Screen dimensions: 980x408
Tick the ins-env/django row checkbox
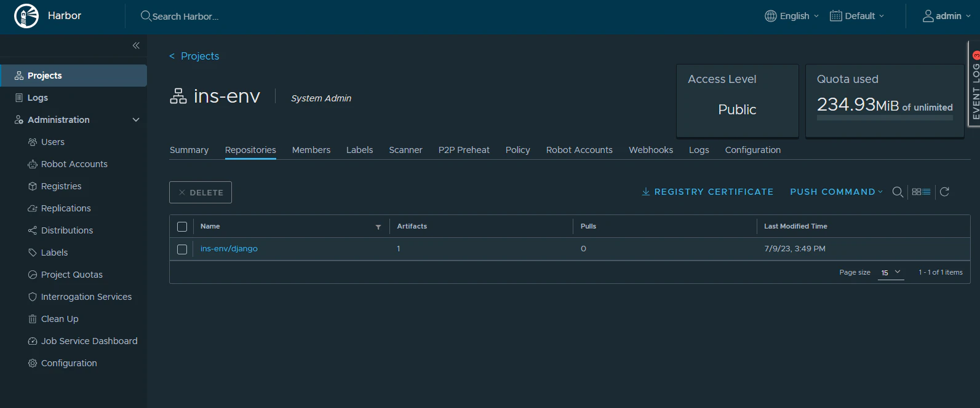pyautogui.click(x=182, y=249)
